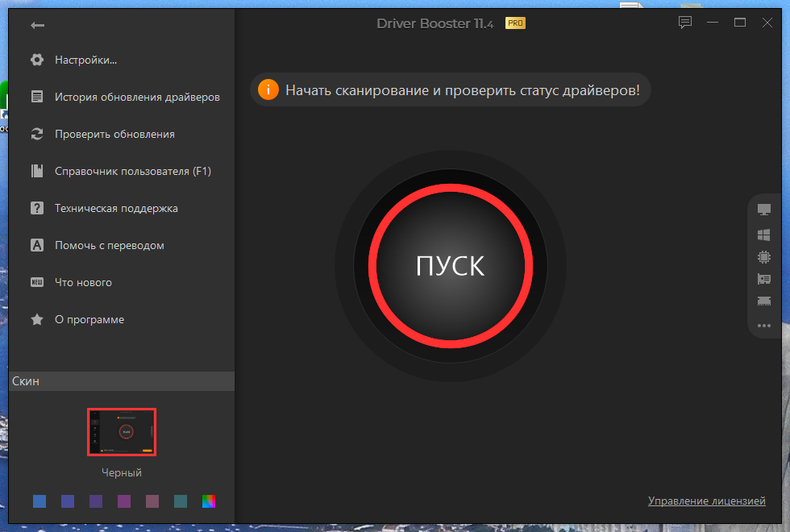
Task: Pick the dark violet skin color swatch
Action: tap(96, 501)
